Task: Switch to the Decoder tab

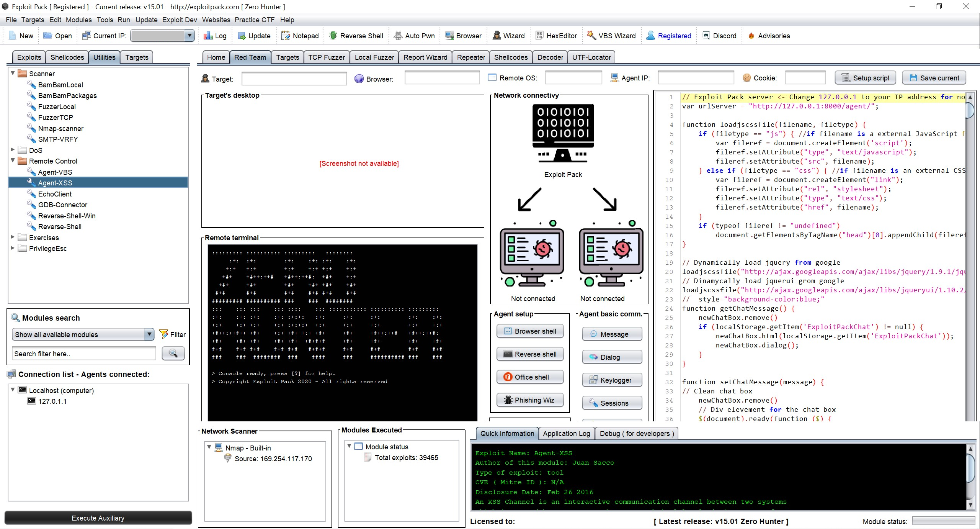Action: [x=550, y=57]
